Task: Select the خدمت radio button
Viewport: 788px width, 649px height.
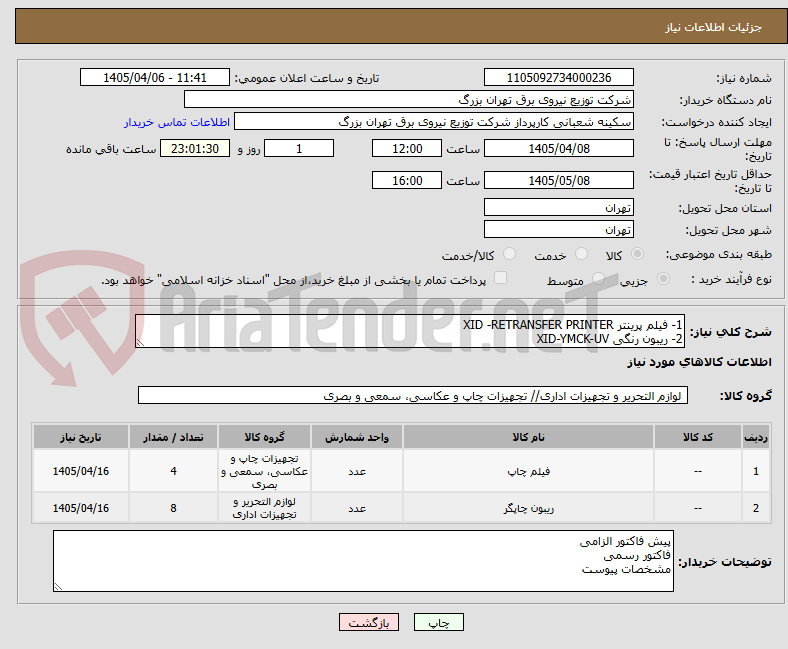Action: pyautogui.click(x=581, y=254)
